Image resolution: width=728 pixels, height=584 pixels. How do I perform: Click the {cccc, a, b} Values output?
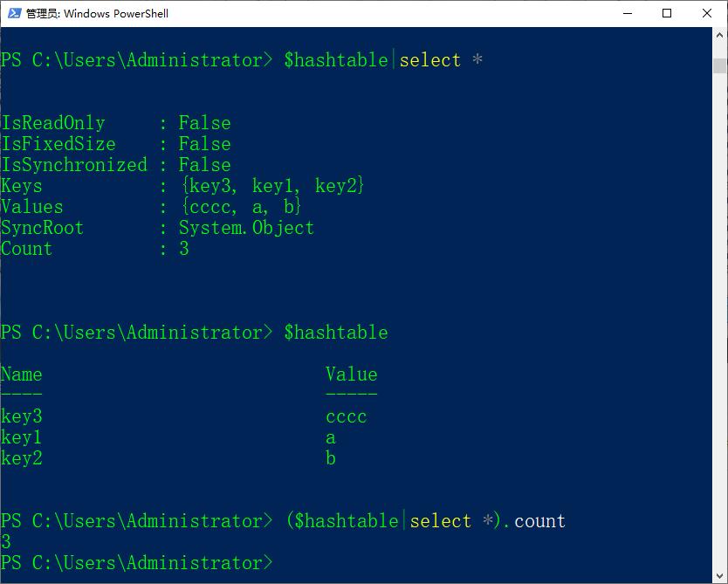pyautogui.click(x=240, y=207)
